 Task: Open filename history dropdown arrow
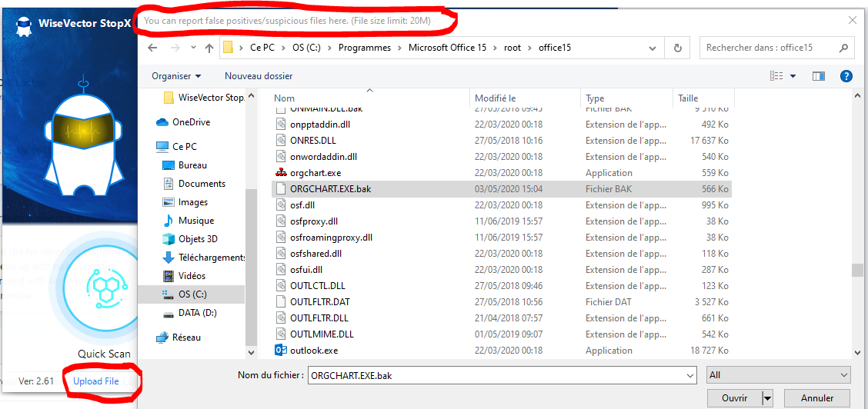[690, 375]
